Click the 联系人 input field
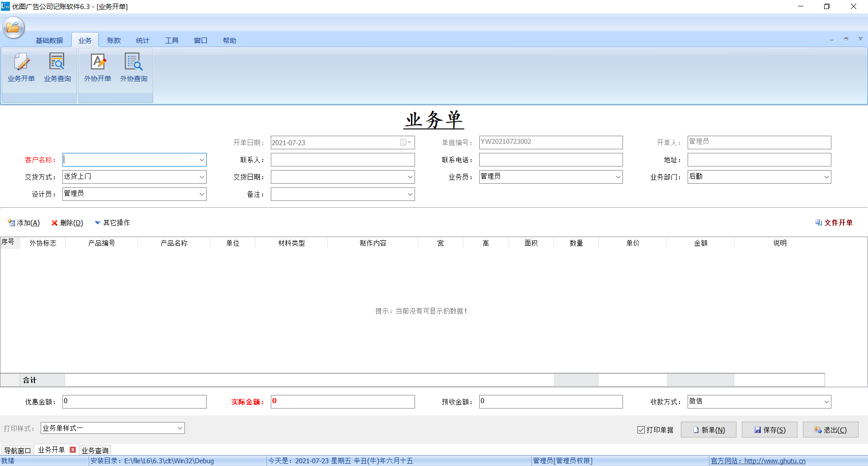Screen dimensions: 868x466 coord(343,160)
